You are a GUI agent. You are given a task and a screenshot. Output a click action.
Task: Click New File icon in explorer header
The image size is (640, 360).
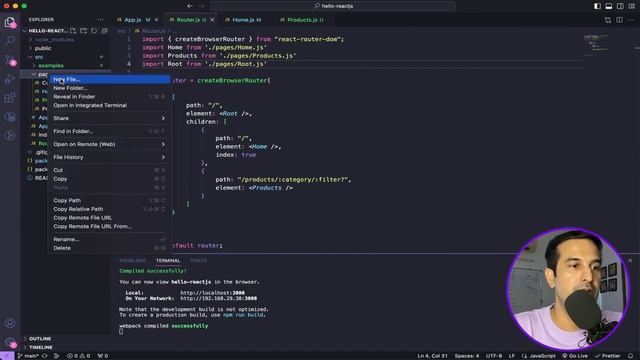tap(73, 31)
